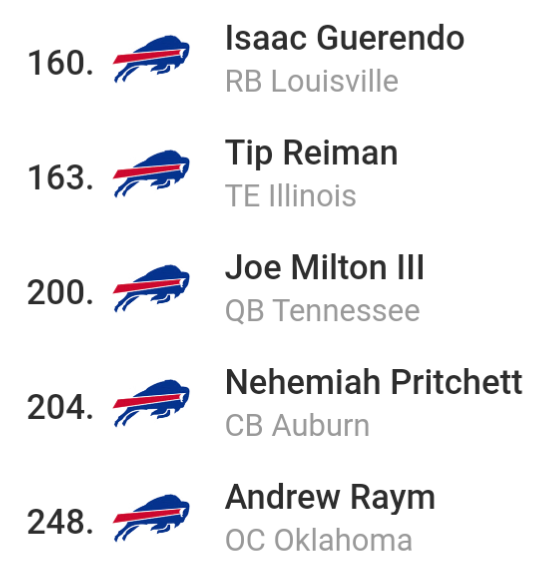The width and height of the screenshot is (560, 576).
Task: Click the Bills logo beside pick 204
Action: [x=151, y=403]
